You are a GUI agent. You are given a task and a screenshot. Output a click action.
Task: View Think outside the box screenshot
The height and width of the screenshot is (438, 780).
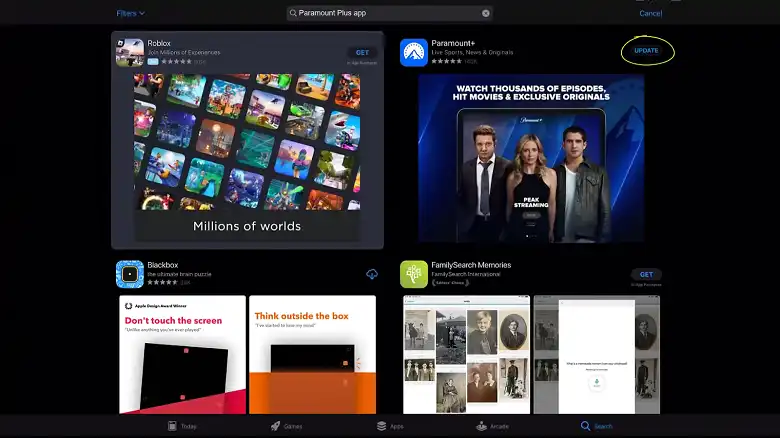[312, 354]
